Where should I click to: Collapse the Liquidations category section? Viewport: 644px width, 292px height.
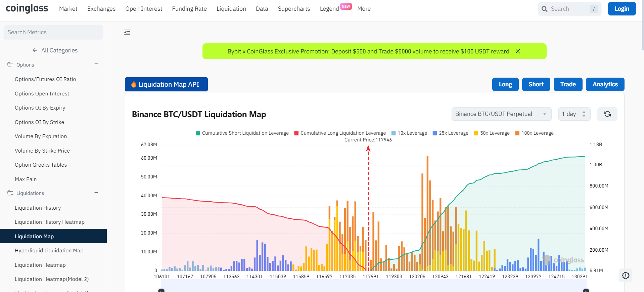click(x=96, y=193)
